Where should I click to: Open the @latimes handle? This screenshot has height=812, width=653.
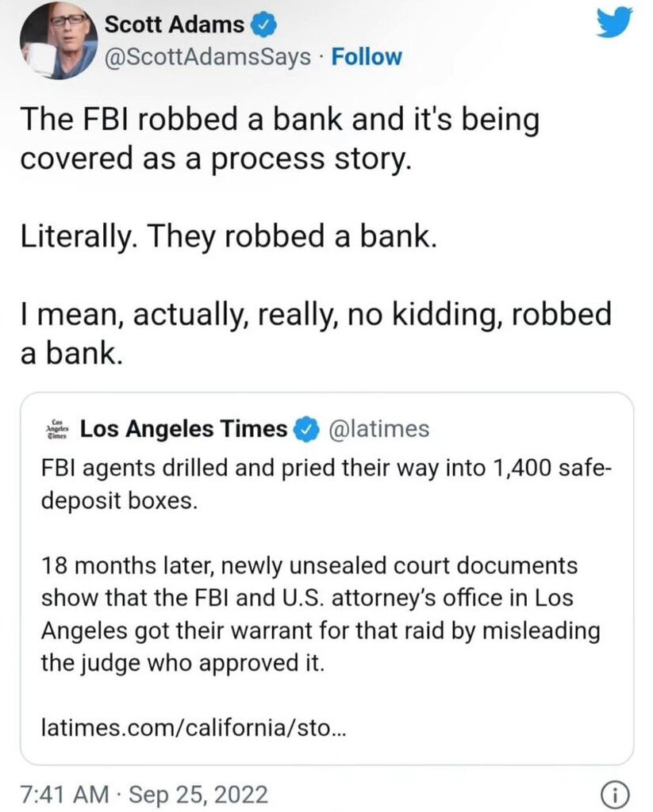point(378,429)
